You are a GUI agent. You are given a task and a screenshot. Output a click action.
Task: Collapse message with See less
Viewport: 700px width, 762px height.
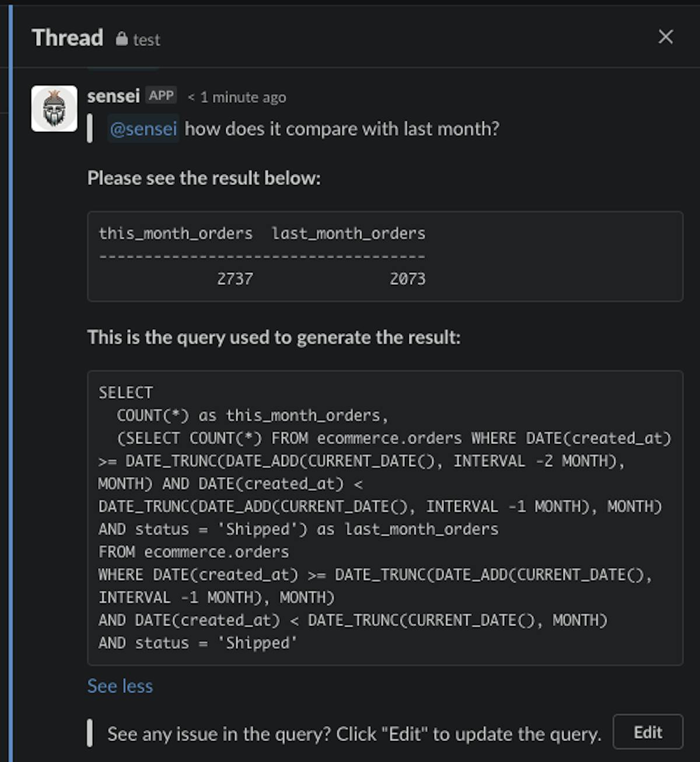point(120,686)
